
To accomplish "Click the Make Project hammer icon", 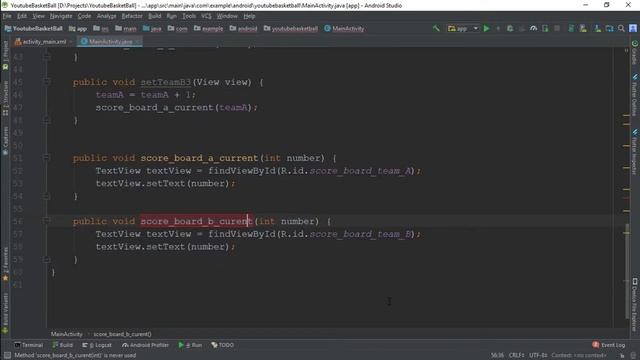I will click(436, 29).
